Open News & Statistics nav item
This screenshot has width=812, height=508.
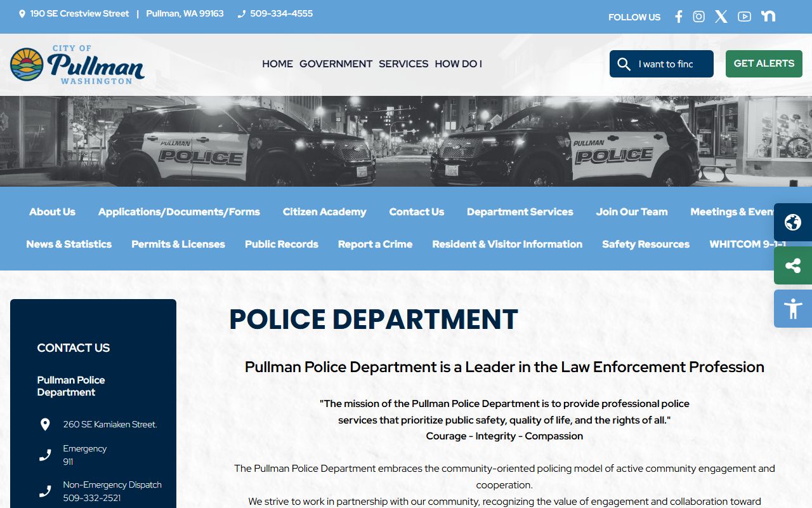tap(69, 244)
